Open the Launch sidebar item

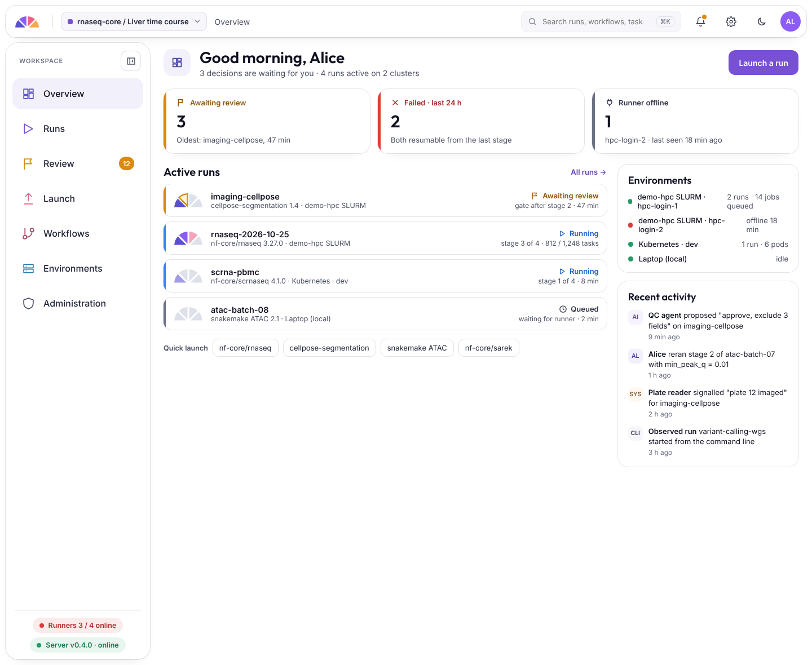(78, 198)
